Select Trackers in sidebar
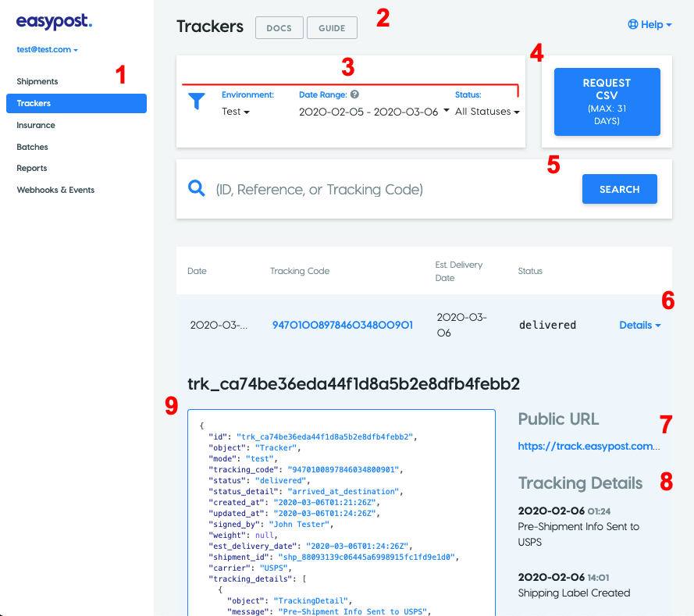Viewport: 694px width, 616px height. point(77,103)
